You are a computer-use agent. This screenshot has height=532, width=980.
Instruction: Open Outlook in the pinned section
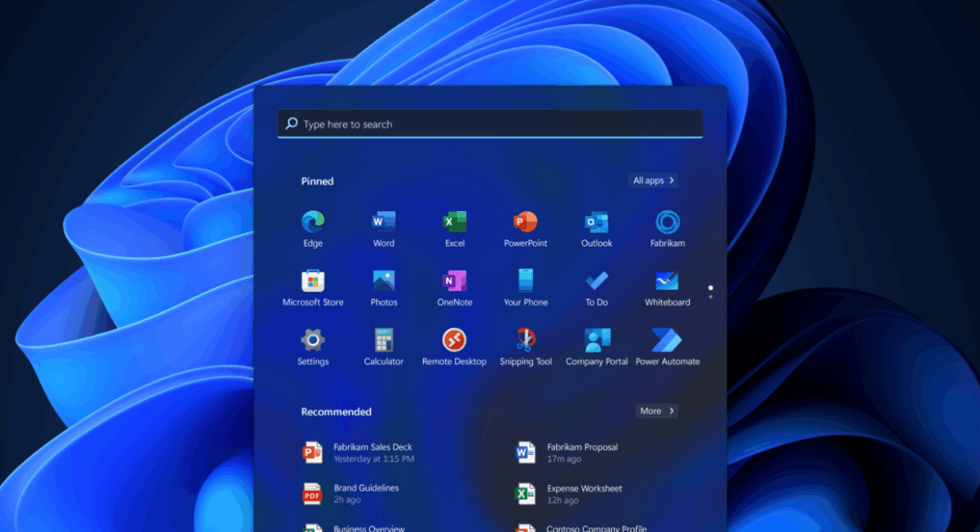tap(596, 229)
